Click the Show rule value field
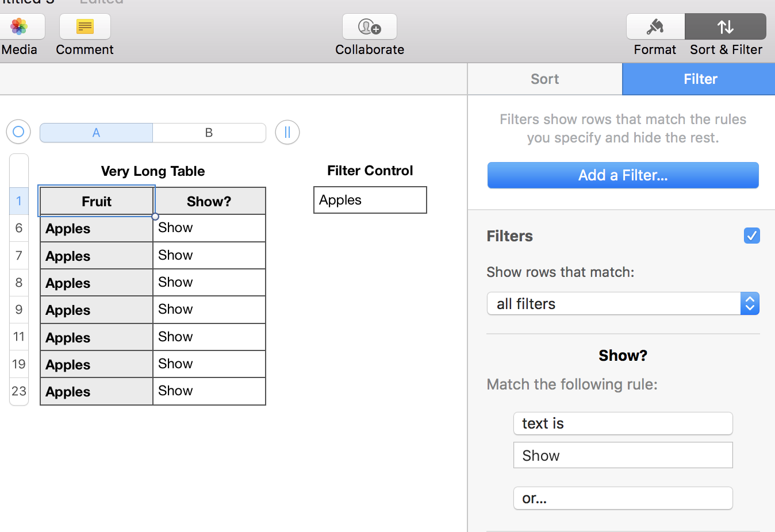The height and width of the screenshot is (532, 775). [623, 455]
